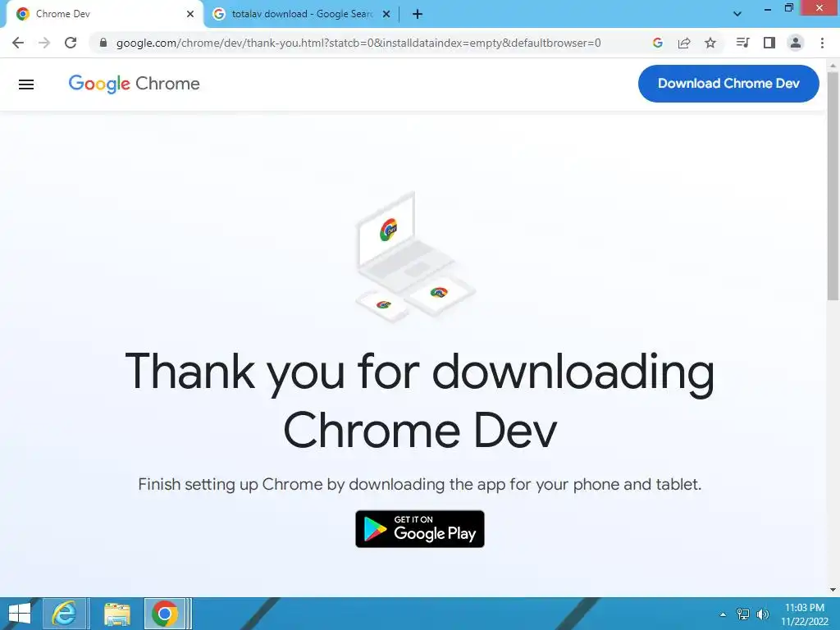840x630 pixels.
Task: Open the user profile avatar
Action: (x=796, y=43)
